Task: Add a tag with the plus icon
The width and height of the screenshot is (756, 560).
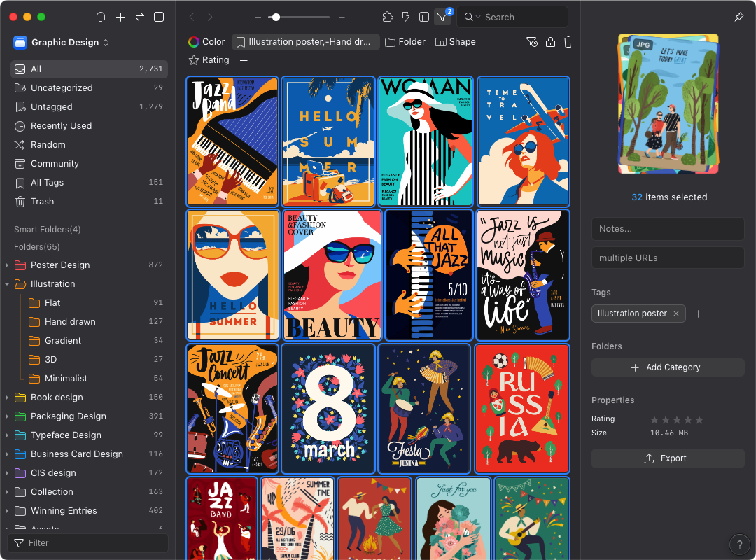Action: (x=698, y=314)
